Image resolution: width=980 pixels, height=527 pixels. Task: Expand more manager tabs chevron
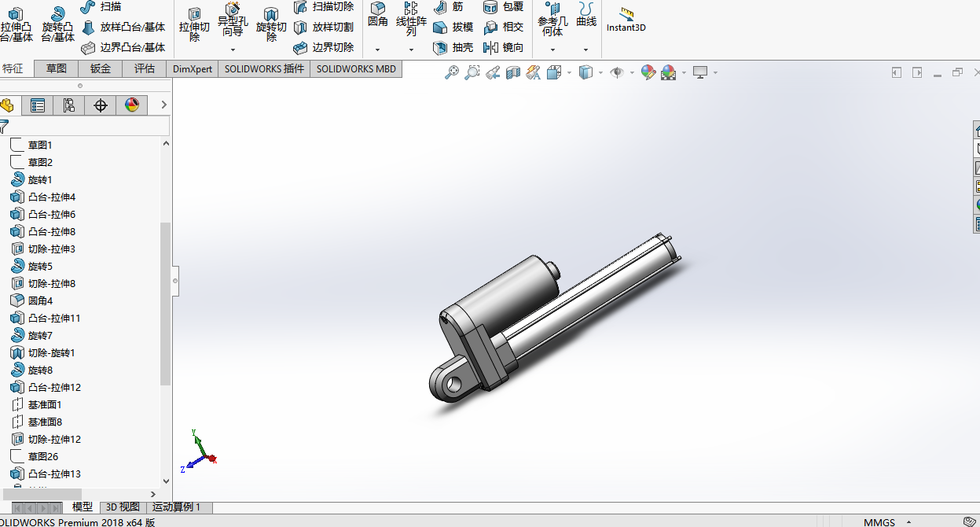tap(163, 105)
